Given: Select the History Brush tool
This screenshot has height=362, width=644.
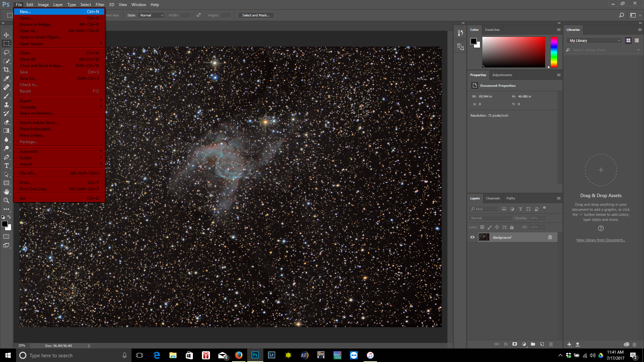Looking at the screenshot, I should [6, 113].
